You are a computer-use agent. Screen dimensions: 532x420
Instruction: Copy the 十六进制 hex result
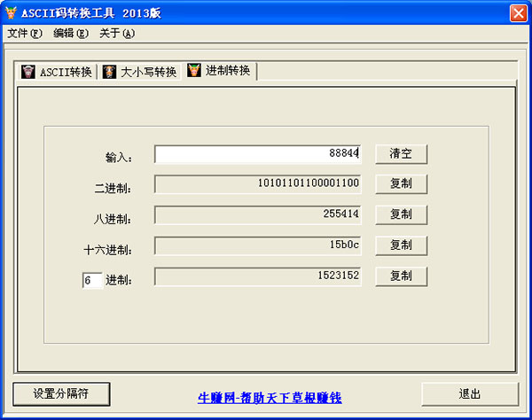click(401, 245)
